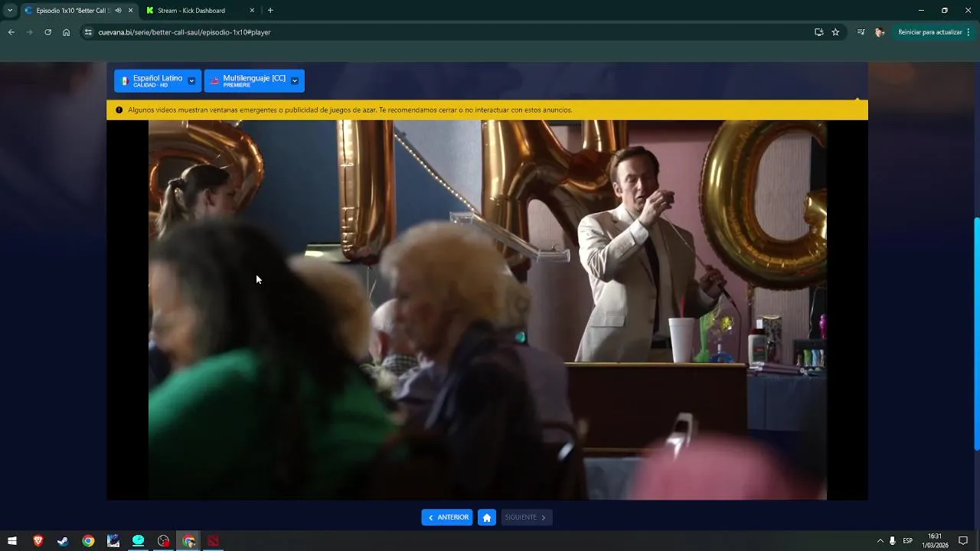Go forward one page in browser
Viewport: 980px width, 551px height.
[29, 32]
